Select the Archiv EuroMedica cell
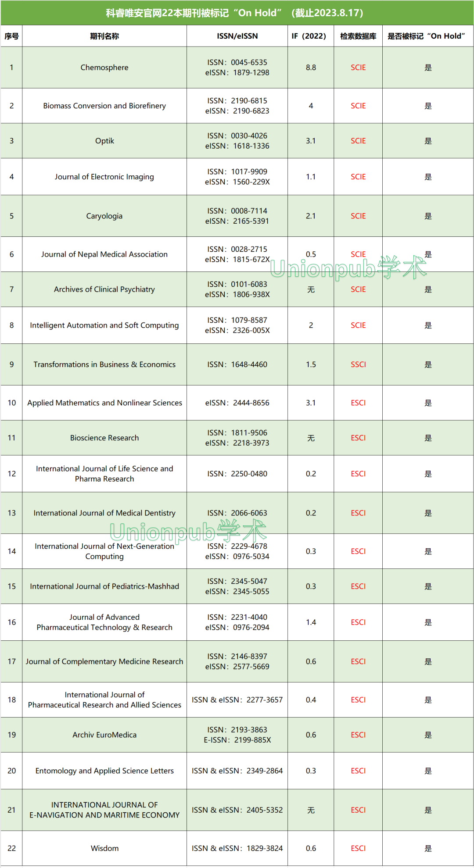474x868 pixels. pyautogui.click(x=104, y=735)
